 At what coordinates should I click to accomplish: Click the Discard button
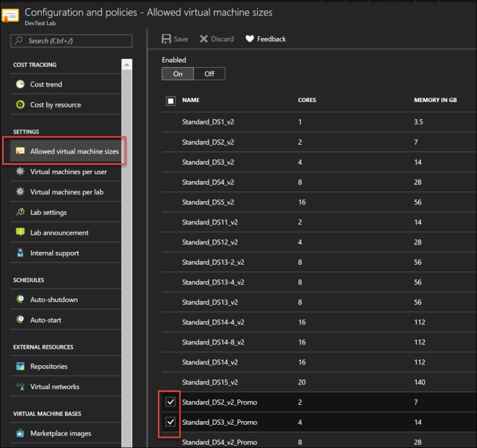coord(216,39)
